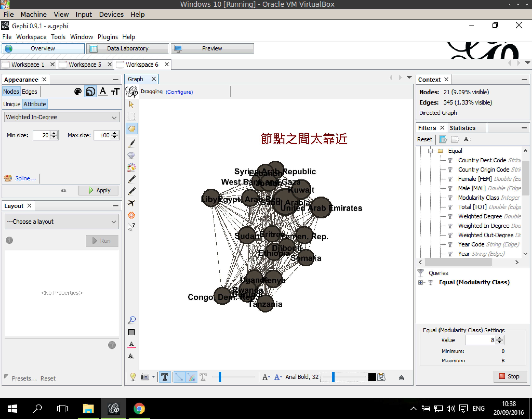532x419 pixels.
Task: Open the Workspace menu
Action: click(31, 37)
